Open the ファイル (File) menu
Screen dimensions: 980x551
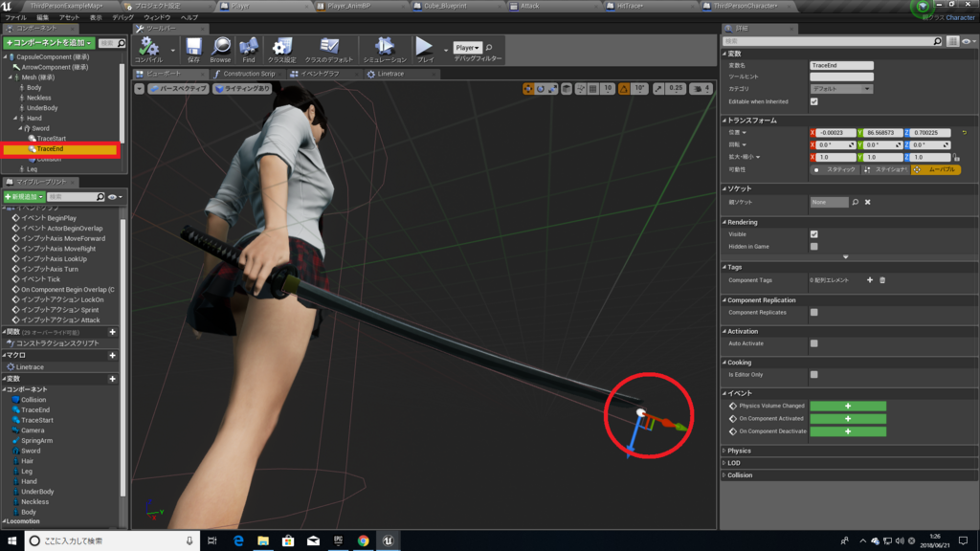(15, 17)
